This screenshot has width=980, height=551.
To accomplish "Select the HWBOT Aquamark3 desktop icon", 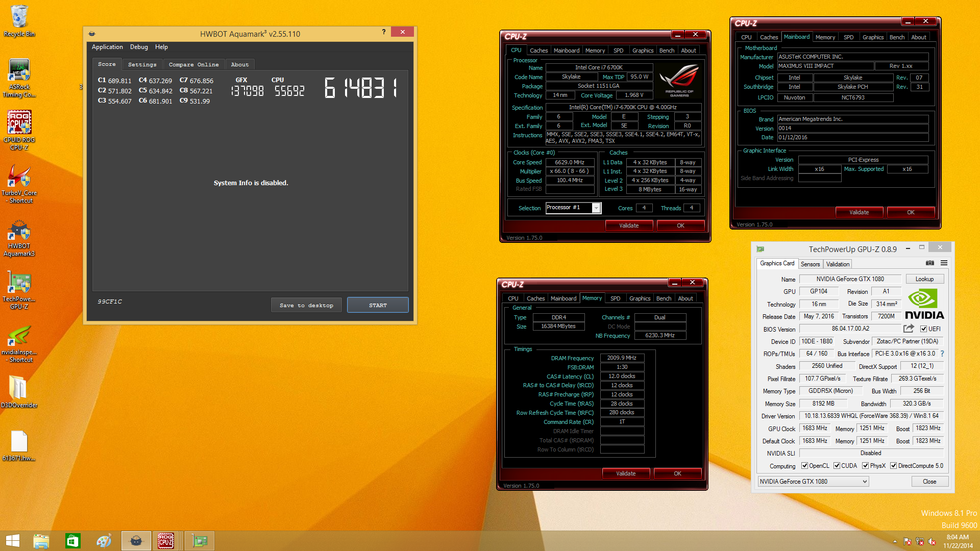I will [19, 238].
